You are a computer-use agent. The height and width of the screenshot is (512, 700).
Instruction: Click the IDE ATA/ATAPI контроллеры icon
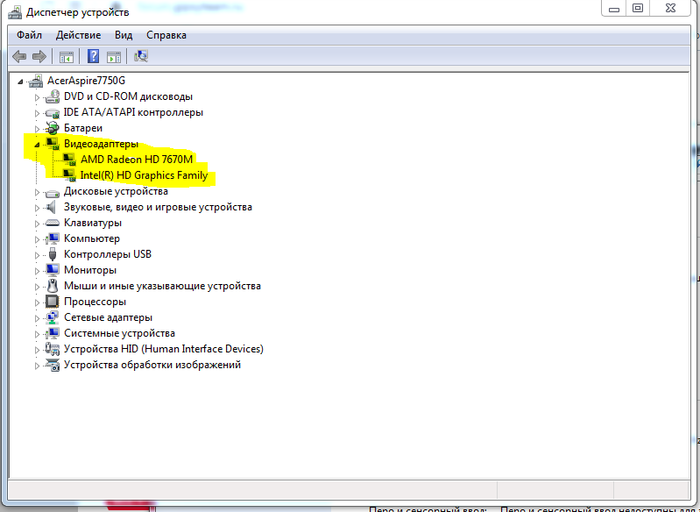pyautogui.click(x=52, y=112)
